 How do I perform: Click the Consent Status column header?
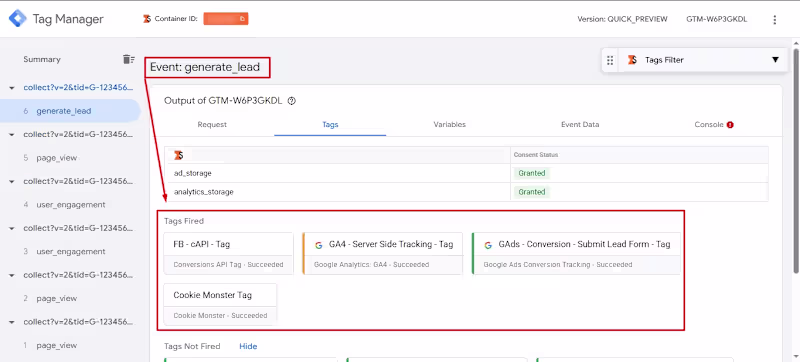(x=536, y=155)
